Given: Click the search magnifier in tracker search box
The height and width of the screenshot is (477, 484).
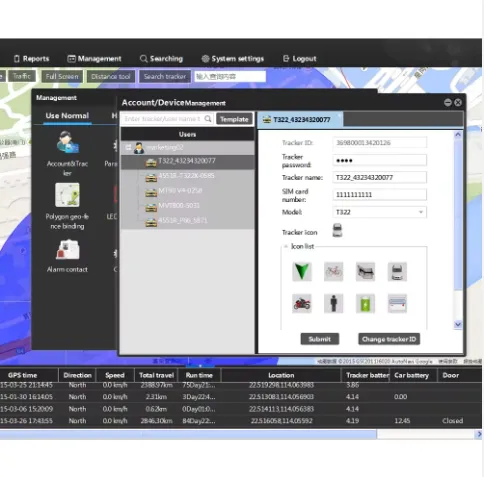Looking at the screenshot, I should 208,119.
